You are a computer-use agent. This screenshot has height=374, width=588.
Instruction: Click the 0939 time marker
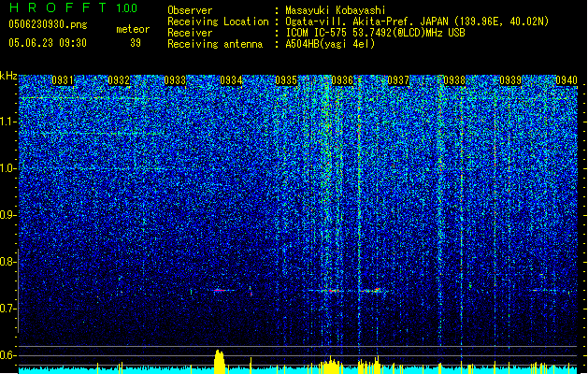coord(510,80)
